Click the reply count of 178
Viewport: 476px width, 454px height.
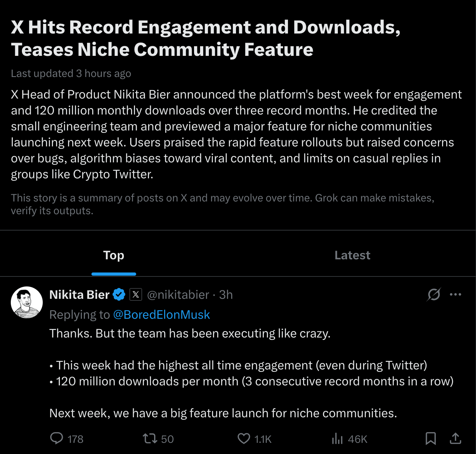[74, 438]
